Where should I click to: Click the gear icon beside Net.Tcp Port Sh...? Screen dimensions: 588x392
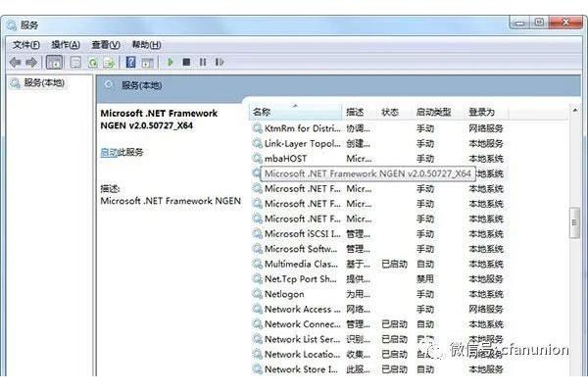pos(257,278)
